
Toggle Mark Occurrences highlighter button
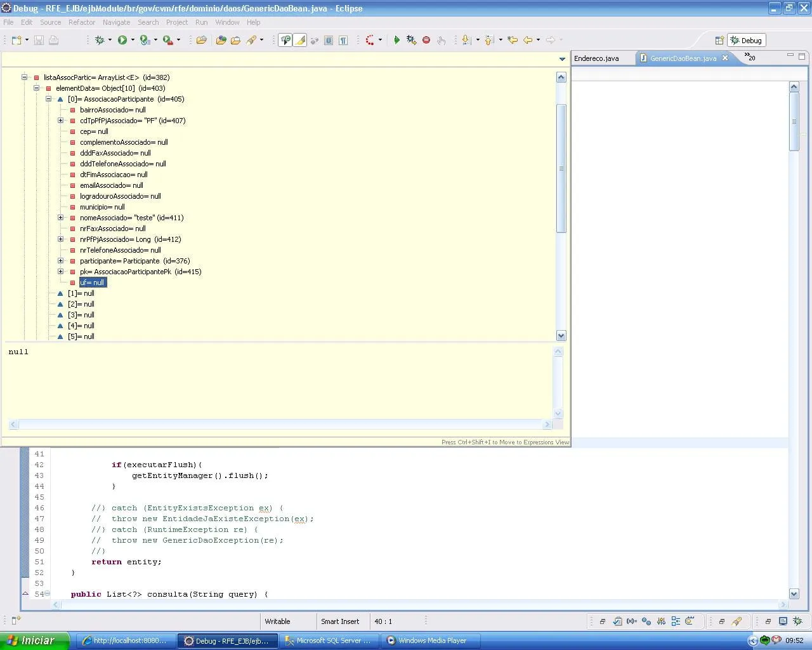pyautogui.click(x=300, y=40)
